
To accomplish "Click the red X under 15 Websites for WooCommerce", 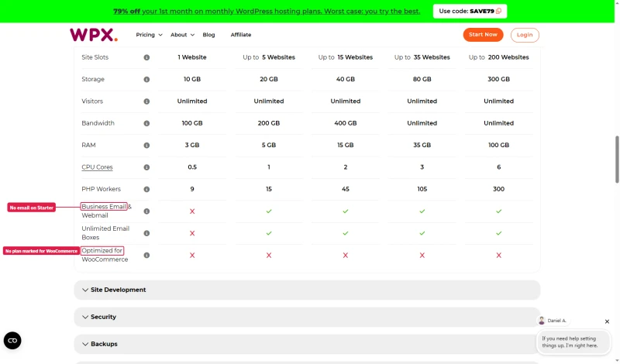I will (x=345, y=256).
